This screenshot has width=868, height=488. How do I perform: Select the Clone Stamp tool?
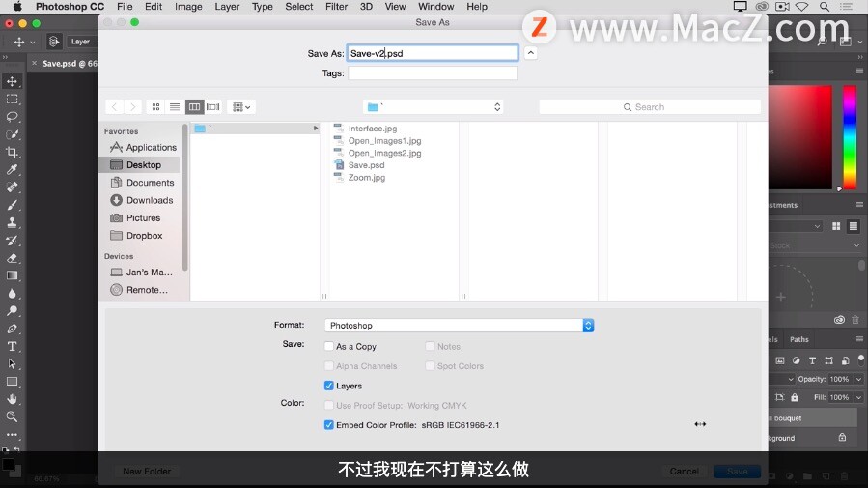(12, 222)
